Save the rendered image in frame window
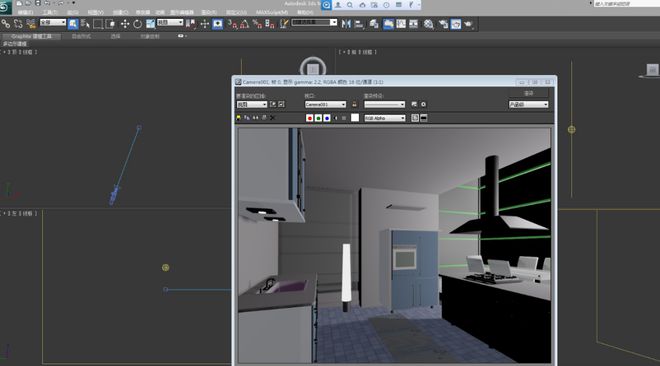The height and width of the screenshot is (366, 660). pos(238,118)
